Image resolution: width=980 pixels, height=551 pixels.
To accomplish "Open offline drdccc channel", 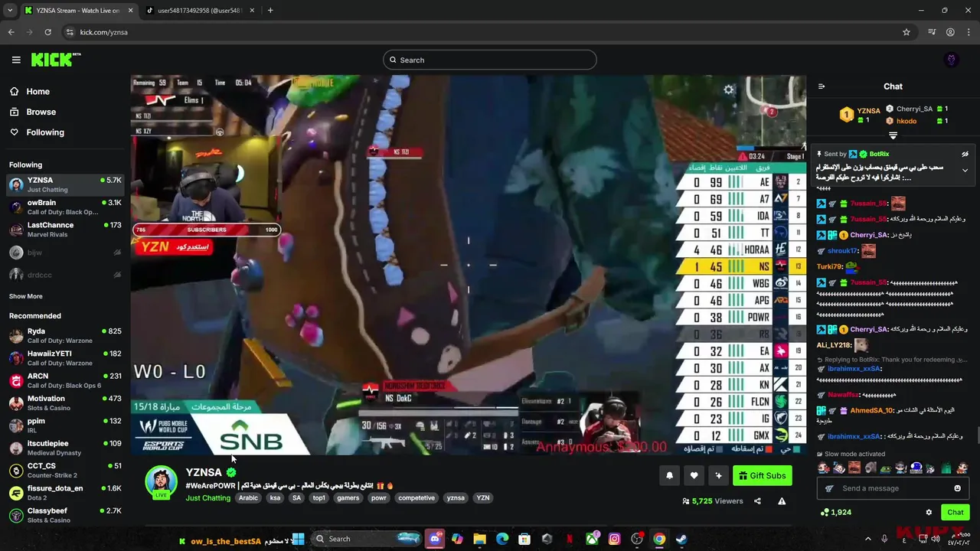I will coord(65,275).
